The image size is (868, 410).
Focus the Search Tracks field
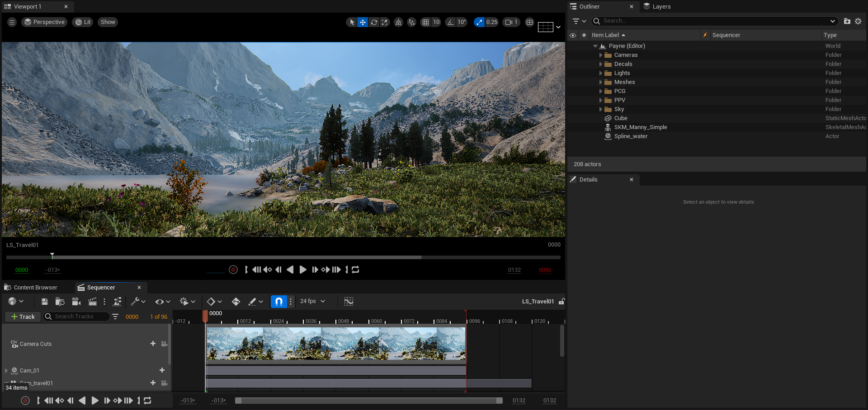click(x=76, y=317)
